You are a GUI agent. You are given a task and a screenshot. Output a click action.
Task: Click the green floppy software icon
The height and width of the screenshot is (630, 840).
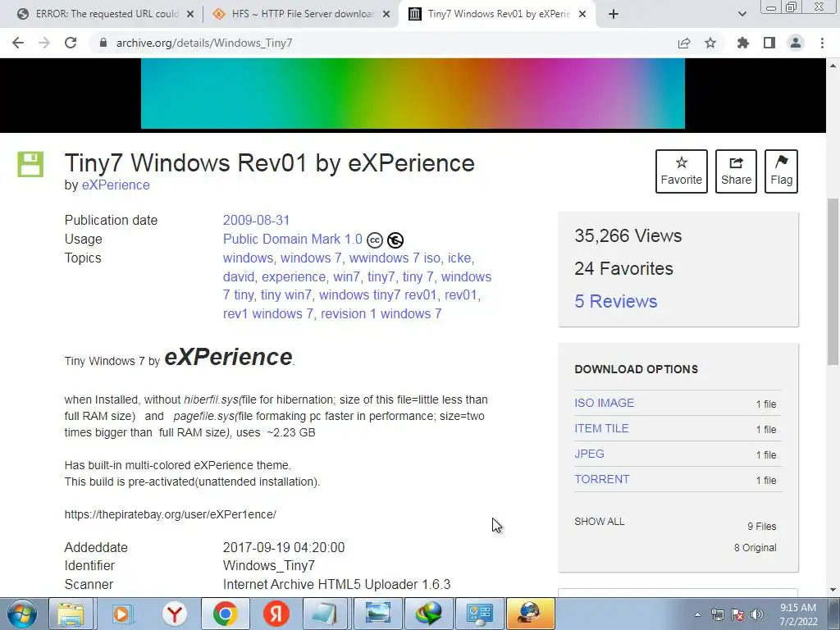(x=30, y=164)
